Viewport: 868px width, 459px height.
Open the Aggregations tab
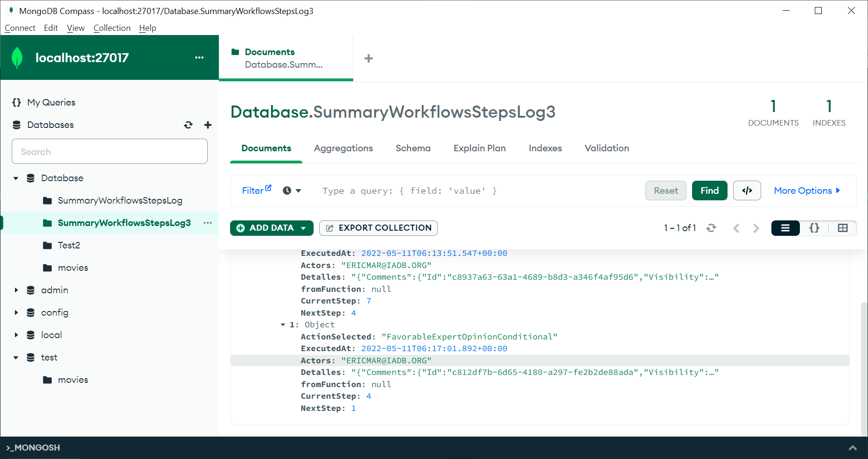pyautogui.click(x=343, y=148)
